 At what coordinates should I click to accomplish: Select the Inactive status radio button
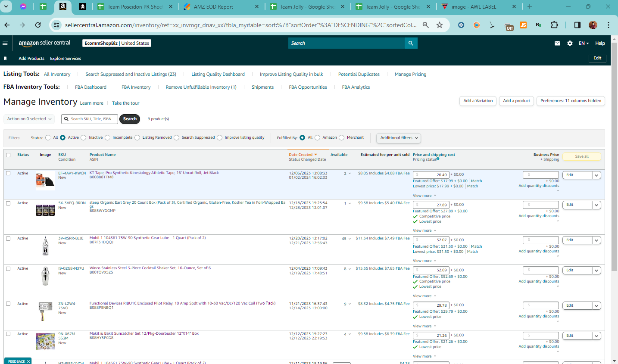coord(84,138)
